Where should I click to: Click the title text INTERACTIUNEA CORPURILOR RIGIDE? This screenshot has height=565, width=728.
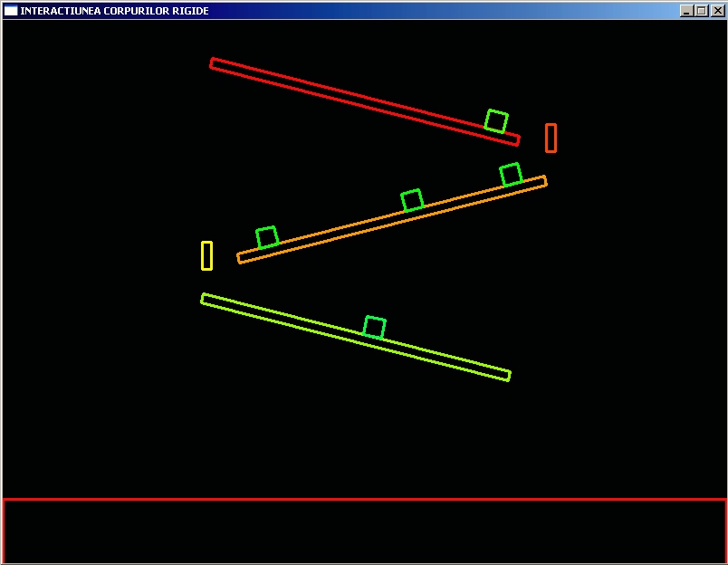[115, 11]
